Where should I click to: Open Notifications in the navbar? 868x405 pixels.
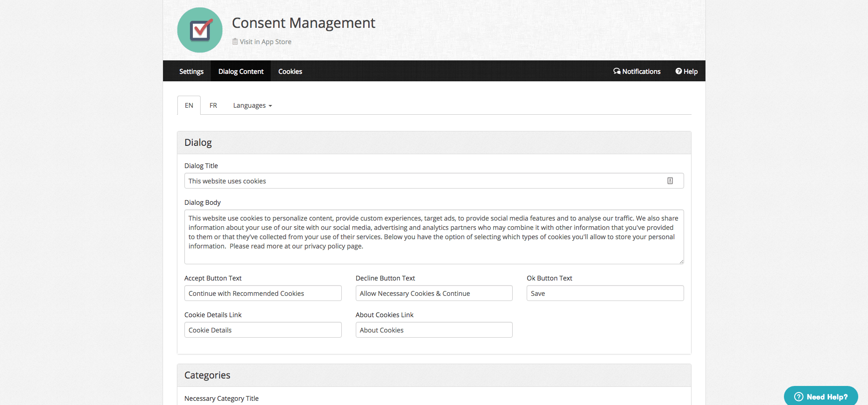[637, 71]
